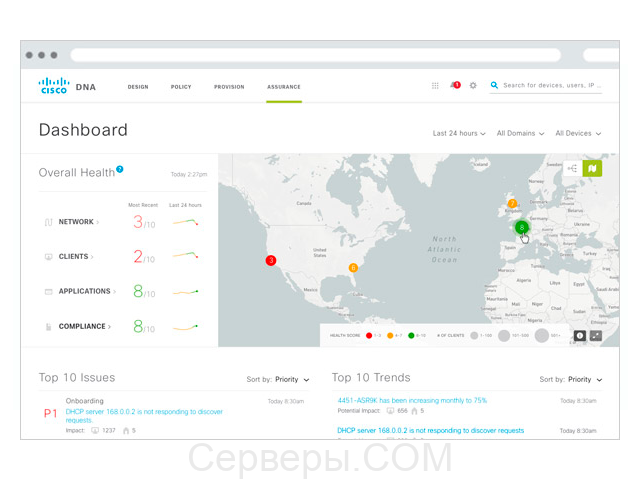Image resolution: width=640 pixels, height=480 pixels.
Task: Expand the map to fullscreen
Action: pos(596,335)
